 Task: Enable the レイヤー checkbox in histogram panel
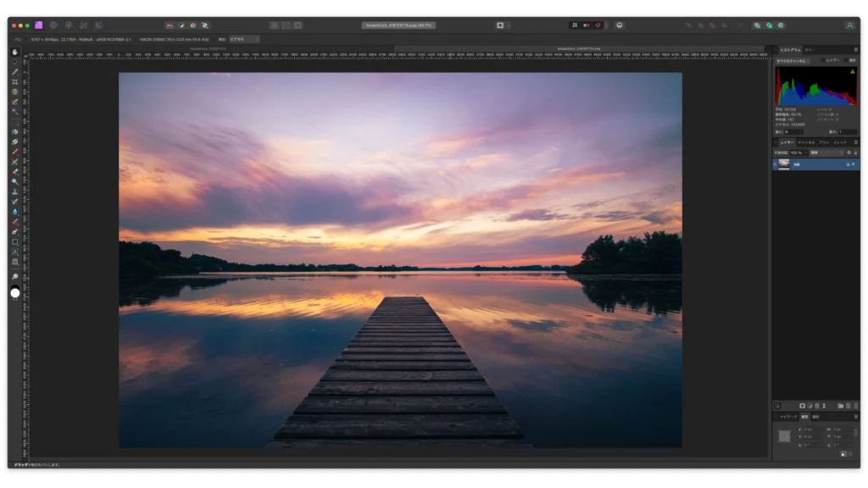coord(824,61)
